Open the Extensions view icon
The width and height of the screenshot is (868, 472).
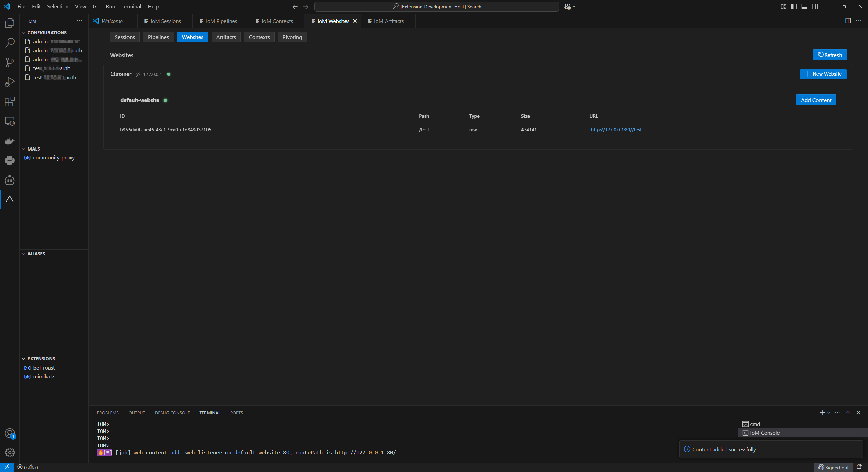[9, 101]
